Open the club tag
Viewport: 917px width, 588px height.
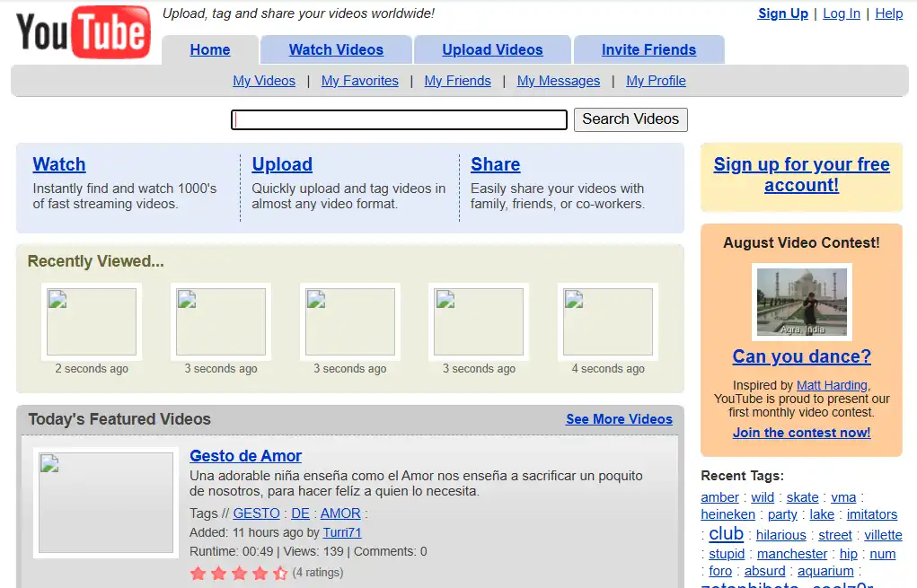pyautogui.click(x=727, y=533)
